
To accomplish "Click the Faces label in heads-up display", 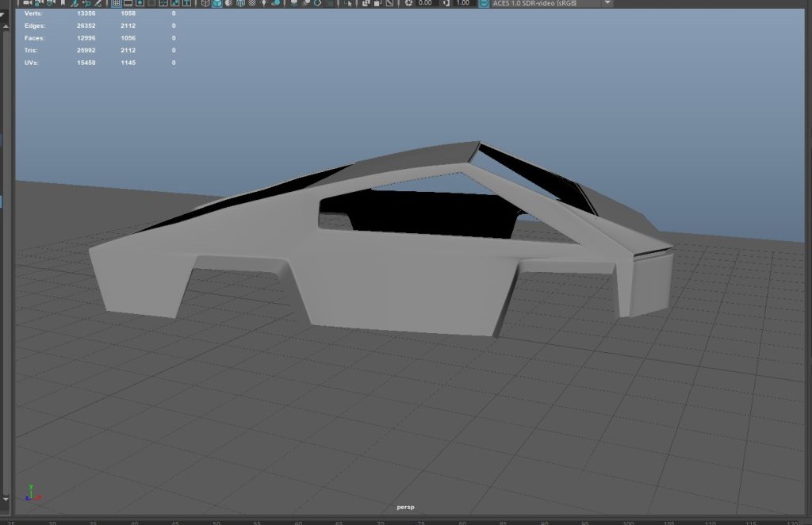I will point(34,38).
